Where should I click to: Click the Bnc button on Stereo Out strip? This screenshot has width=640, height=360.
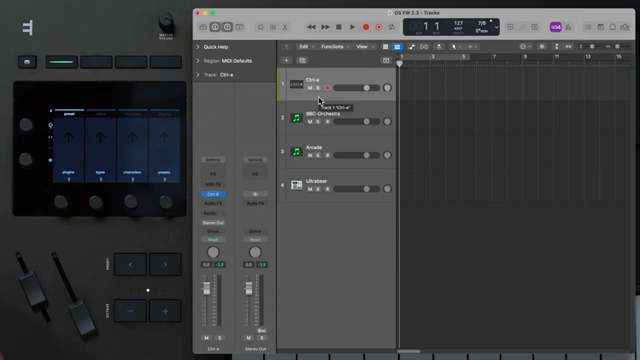(x=262, y=331)
